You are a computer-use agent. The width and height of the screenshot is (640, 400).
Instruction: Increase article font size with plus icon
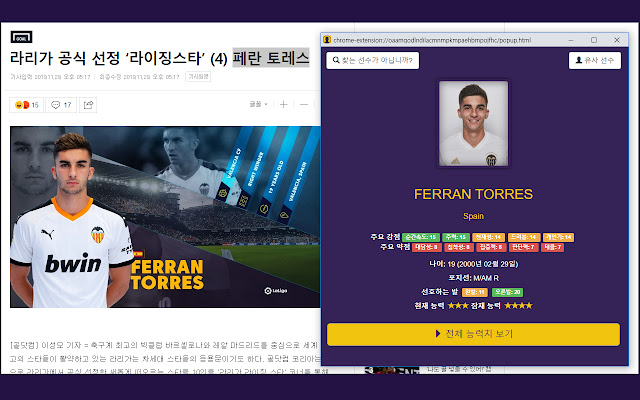click(283, 104)
